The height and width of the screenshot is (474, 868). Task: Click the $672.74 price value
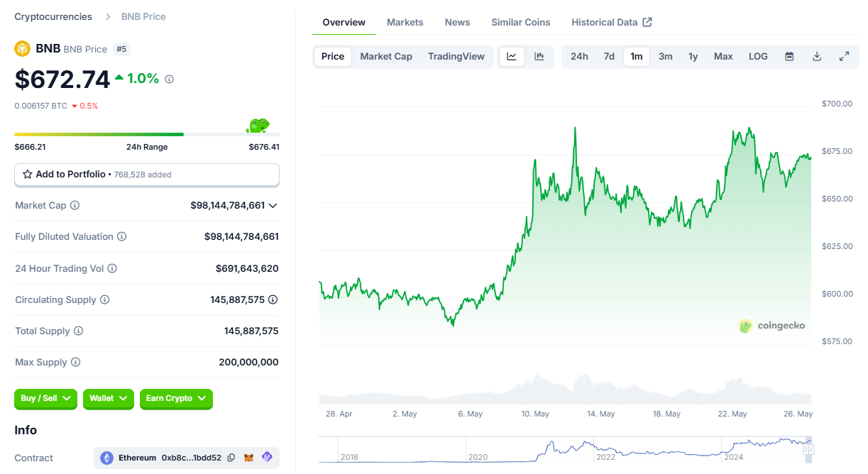[62, 79]
